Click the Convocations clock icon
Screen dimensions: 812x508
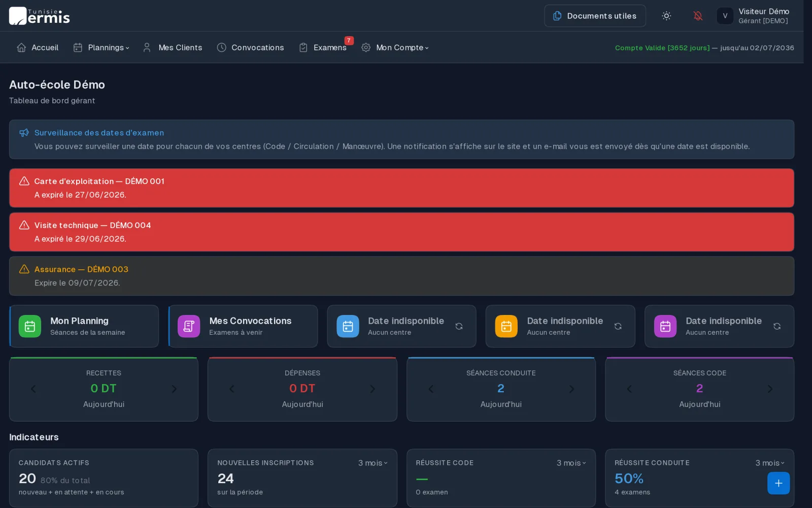tap(221, 47)
